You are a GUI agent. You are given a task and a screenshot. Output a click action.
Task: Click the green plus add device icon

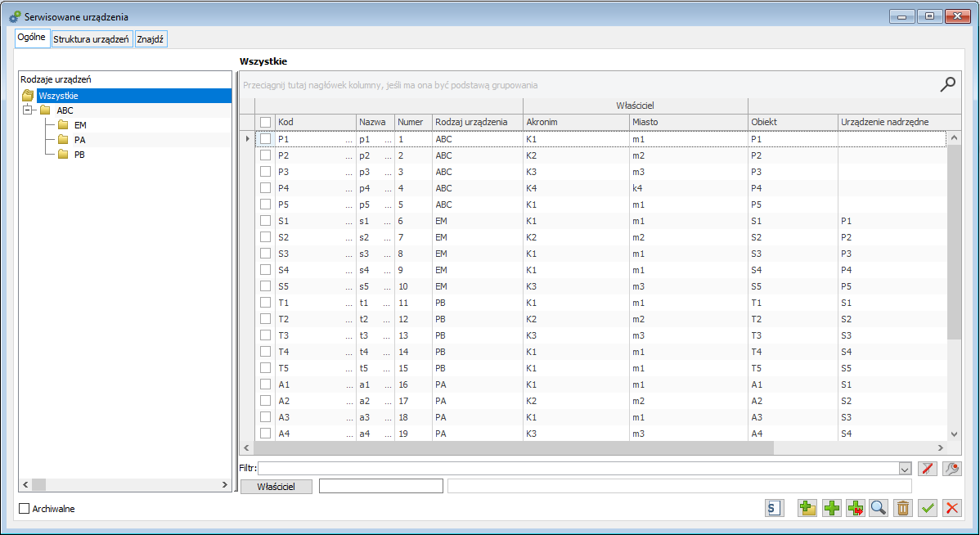[x=832, y=508]
